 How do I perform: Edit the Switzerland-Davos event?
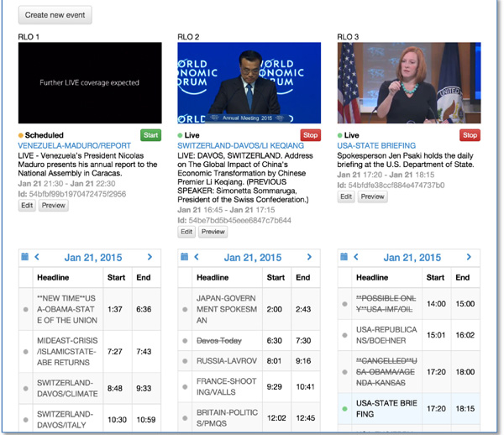click(186, 232)
